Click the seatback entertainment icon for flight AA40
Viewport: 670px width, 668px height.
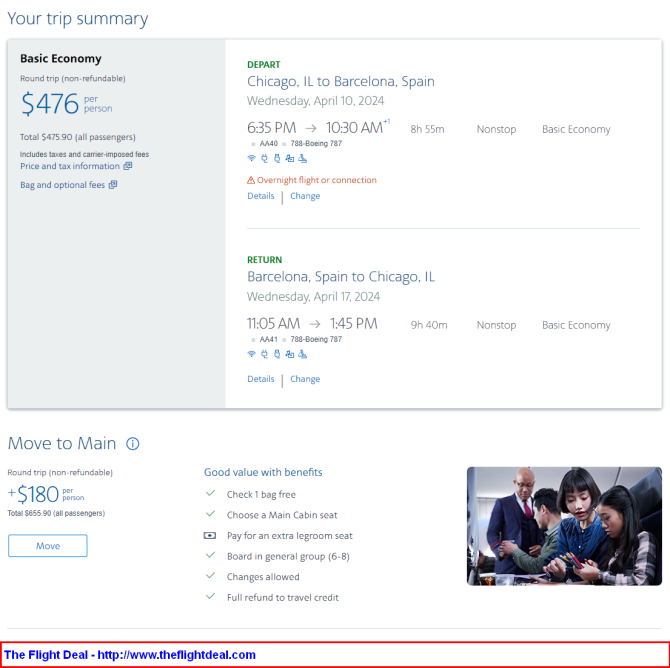pos(289,158)
